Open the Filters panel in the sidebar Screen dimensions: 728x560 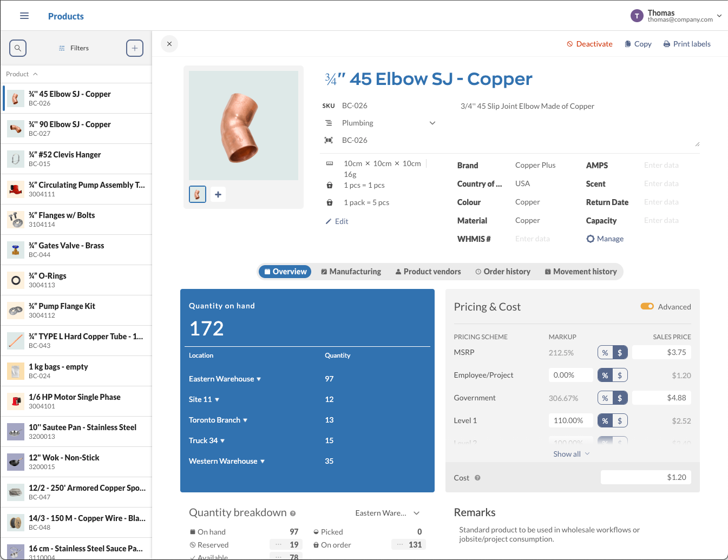(73, 48)
